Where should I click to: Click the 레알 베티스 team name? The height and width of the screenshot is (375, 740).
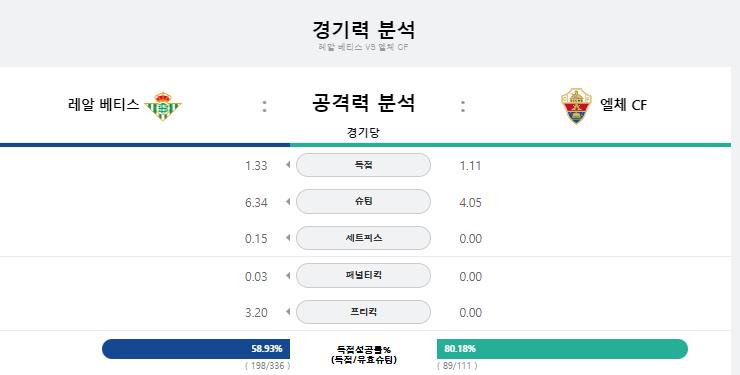(x=103, y=105)
